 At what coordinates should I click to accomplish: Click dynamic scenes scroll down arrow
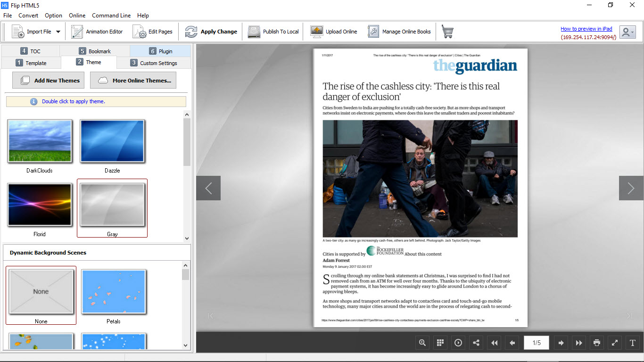tap(186, 346)
